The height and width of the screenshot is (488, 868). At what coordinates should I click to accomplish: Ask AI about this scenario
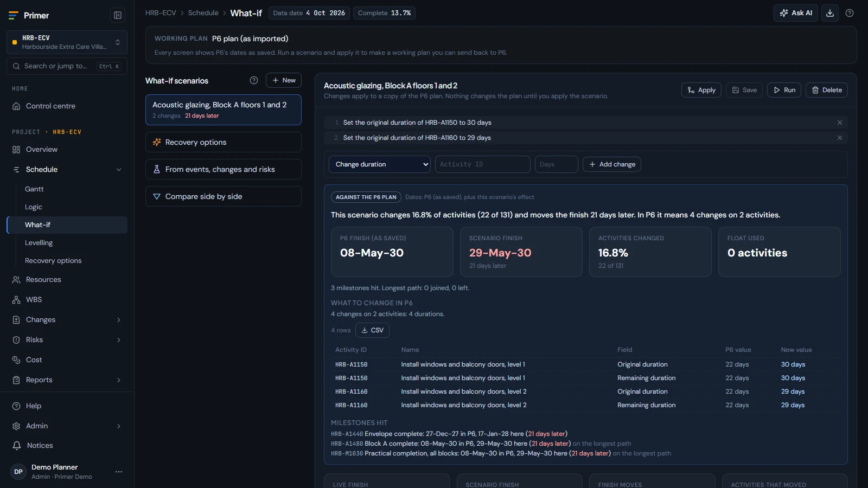796,13
